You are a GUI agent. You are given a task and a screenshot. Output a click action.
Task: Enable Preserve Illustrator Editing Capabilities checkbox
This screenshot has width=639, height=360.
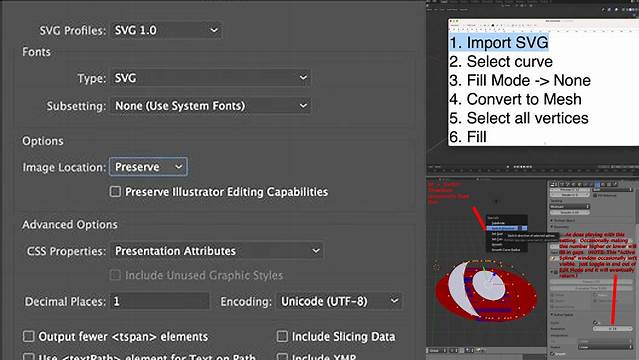115,192
